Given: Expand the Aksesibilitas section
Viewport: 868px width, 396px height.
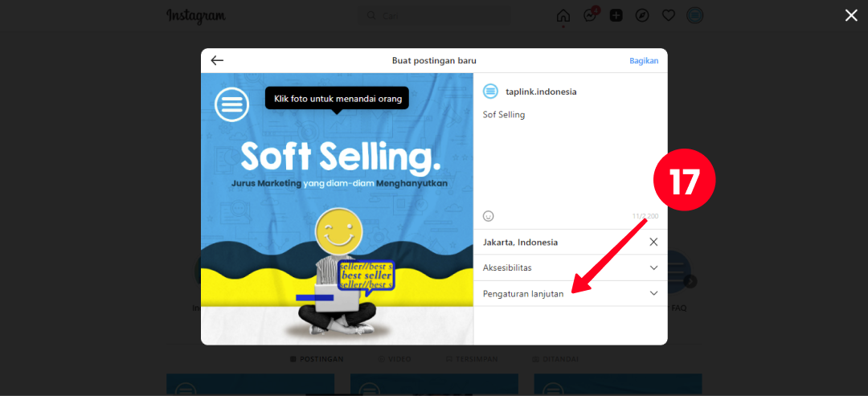Looking at the screenshot, I should [x=570, y=267].
